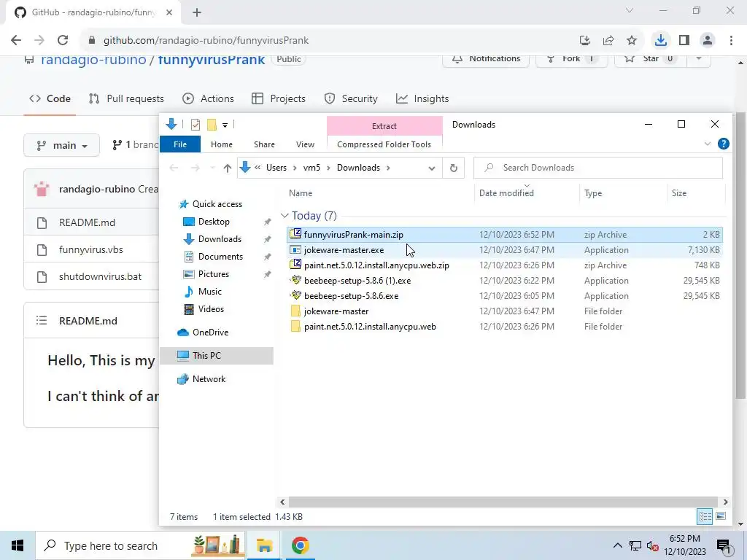Open address bar history dropdown in Explorer
Image resolution: width=747 pixels, height=560 pixels.
click(x=432, y=168)
